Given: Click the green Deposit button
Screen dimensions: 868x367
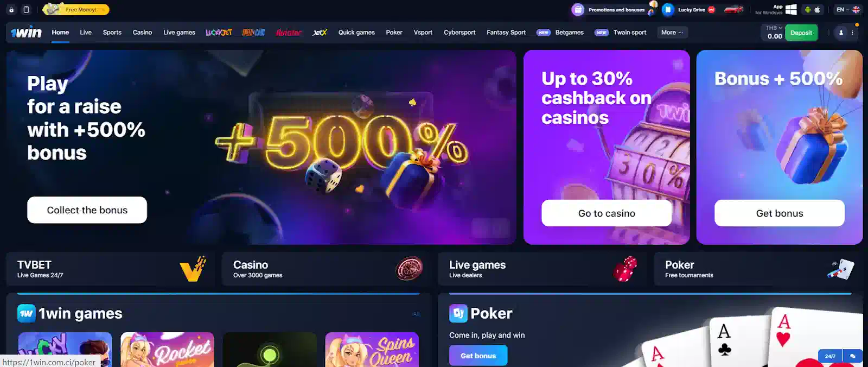Looking at the screenshot, I should (801, 33).
